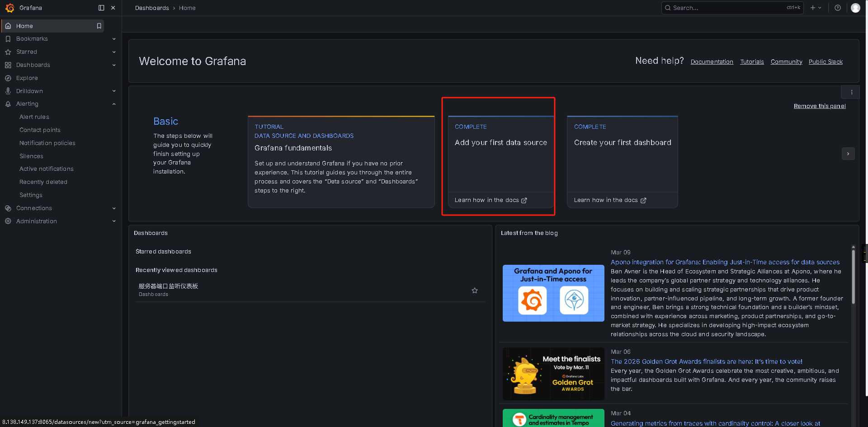Open the Grafana fundamentals tutorial card
The height and width of the screenshot is (427, 868).
tap(341, 162)
